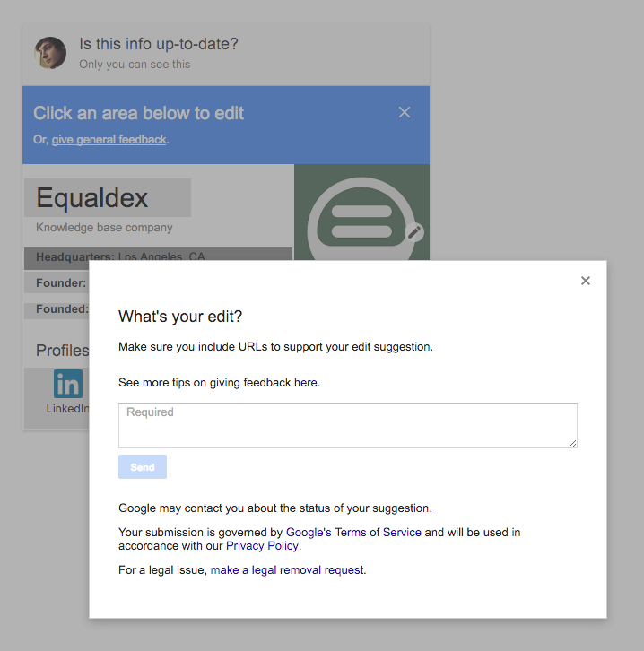Click 'make a legal removal request' link

pyautogui.click(x=287, y=570)
